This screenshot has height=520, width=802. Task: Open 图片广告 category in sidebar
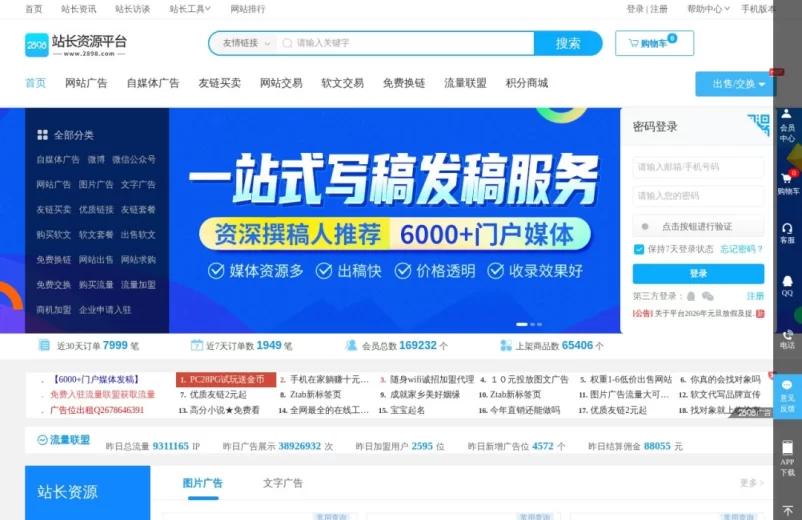[96, 185]
